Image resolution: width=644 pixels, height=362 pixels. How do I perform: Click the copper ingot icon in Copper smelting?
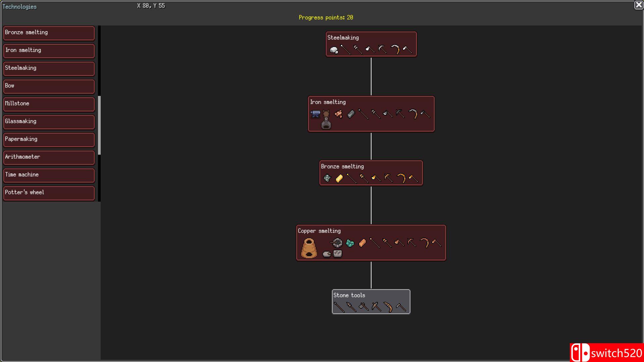click(x=362, y=243)
